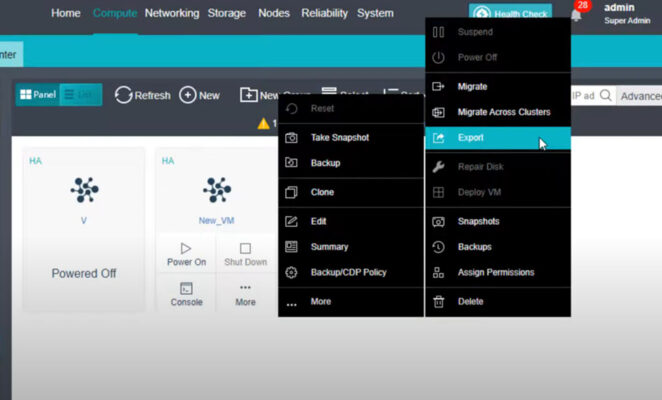This screenshot has height=400, width=662.
Task: Open the Home navigation tab
Action: point(65,13)
